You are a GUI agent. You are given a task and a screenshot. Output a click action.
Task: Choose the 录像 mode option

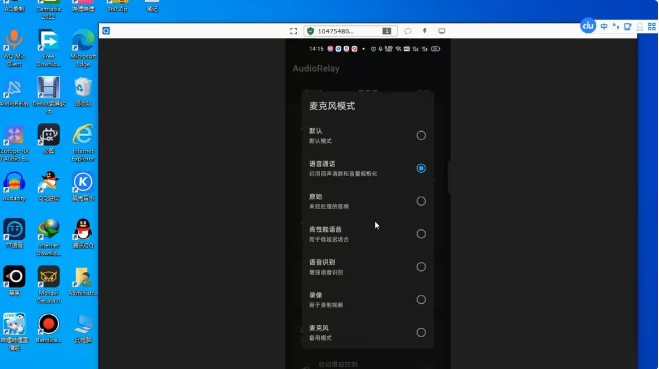368,300
